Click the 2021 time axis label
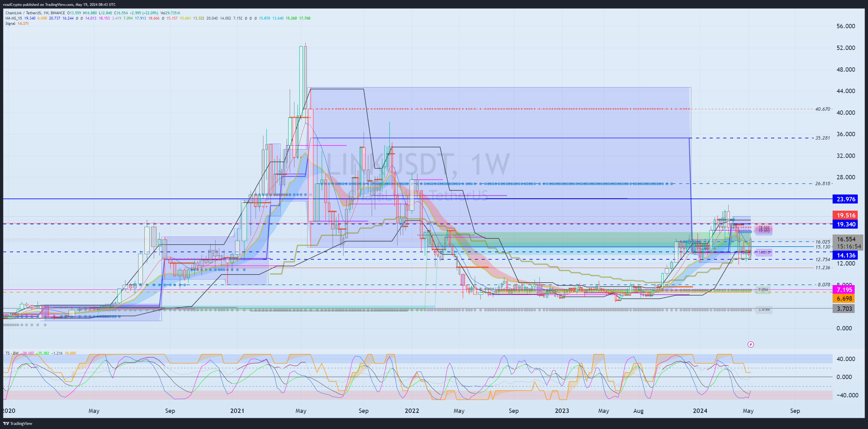 tap(237, 411)
